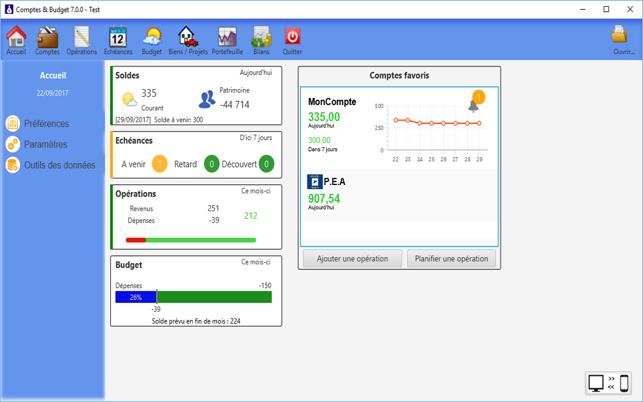Click the Découvert green count badge
Viewport: 643px width, 402px height.
click(x=267, y=164)
